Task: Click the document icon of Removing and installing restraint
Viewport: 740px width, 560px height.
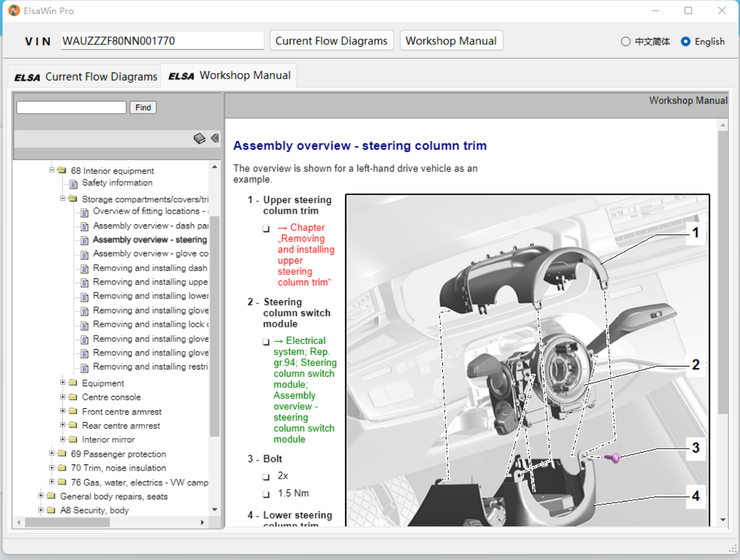Action: click(x=84, y=368)
